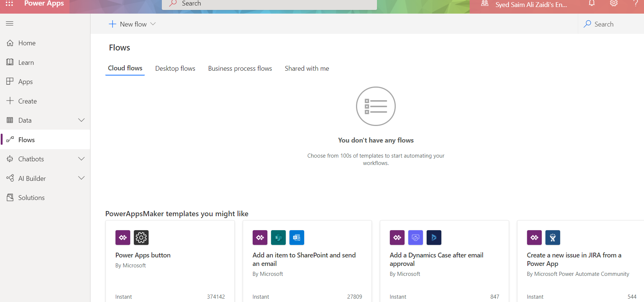Click the environment picker icon

pyautogui.click(x=485, y=3)
